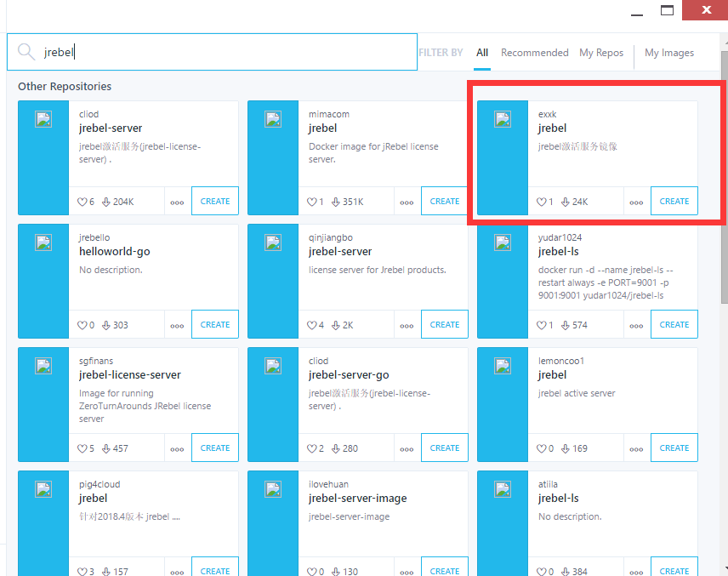This screenshot has height=576, width=728.
Task: Open more options for helloworld-go
Action: [x=177, y=326]
